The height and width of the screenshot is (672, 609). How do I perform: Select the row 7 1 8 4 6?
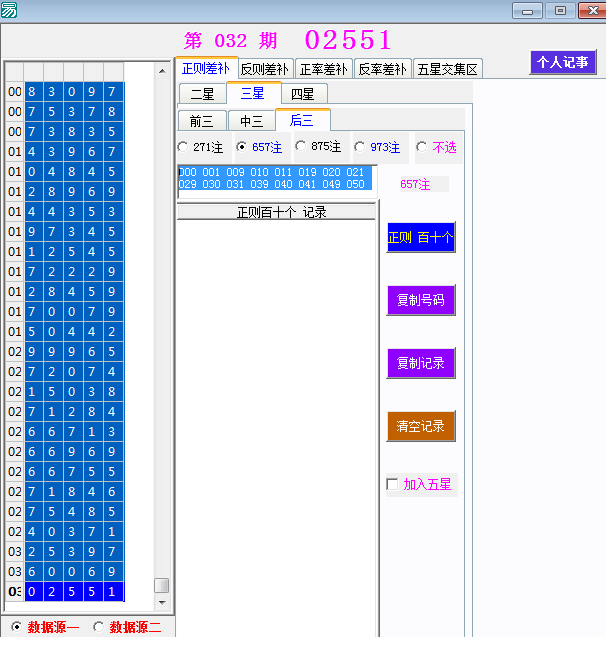(x=65, y=492)
